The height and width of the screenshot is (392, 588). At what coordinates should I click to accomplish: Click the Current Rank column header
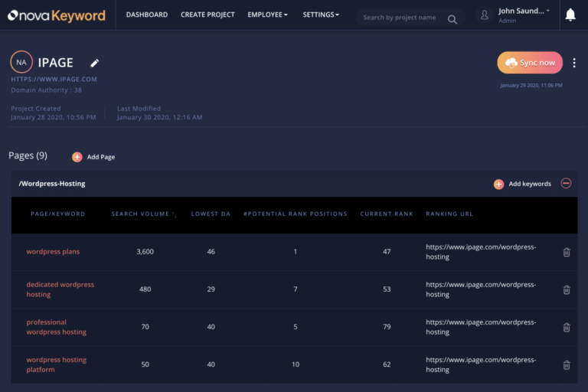point(387,214)
